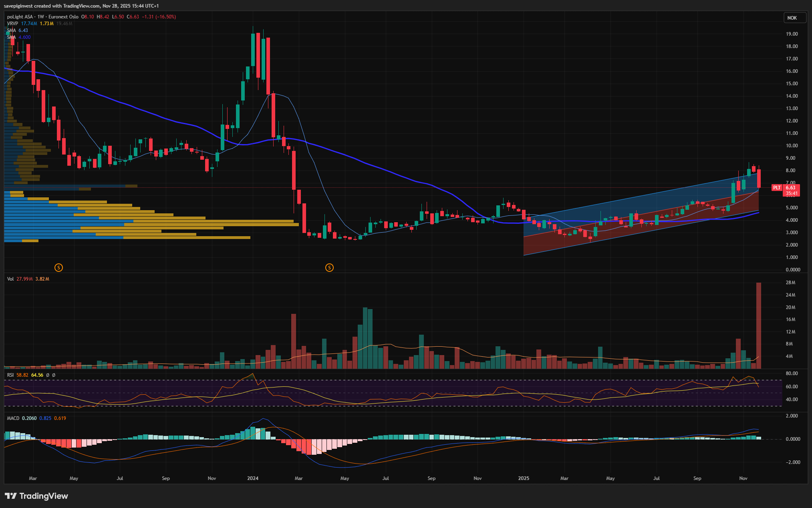Image resolution: width=812 pixels, height=508 pixels.
Task: Select the SMA 4.600 indicator legend
Action: click(11, 37)
